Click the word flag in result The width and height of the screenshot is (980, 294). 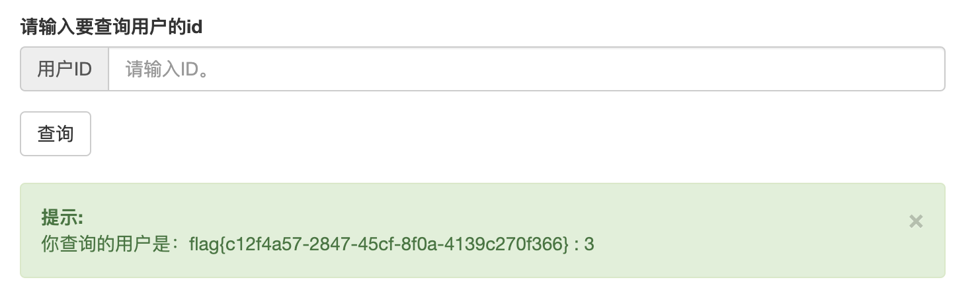[204, 244]
